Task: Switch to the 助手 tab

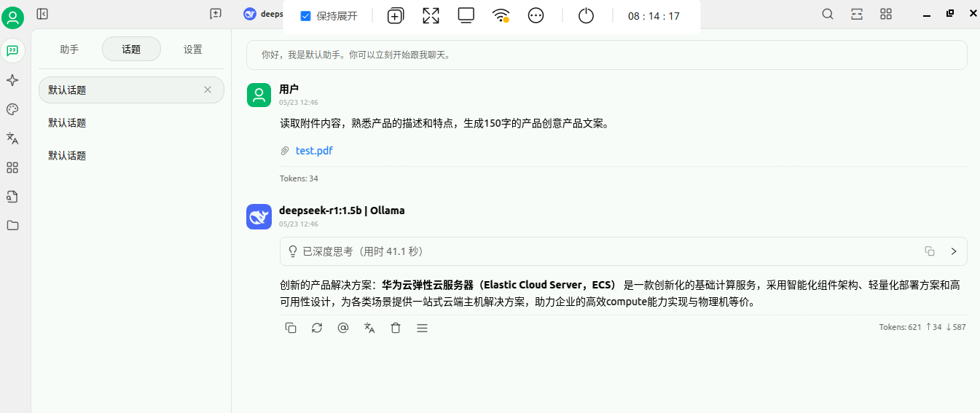Action: (x=69, y=50)
